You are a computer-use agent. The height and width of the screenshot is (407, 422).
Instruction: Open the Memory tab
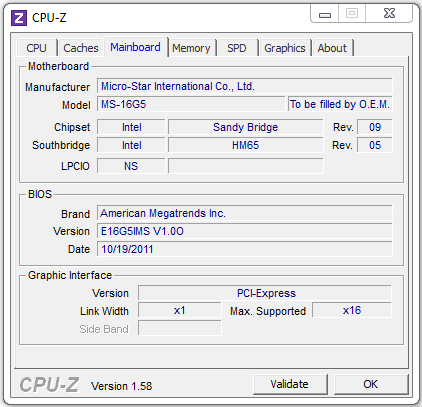(x=191, y=48)
